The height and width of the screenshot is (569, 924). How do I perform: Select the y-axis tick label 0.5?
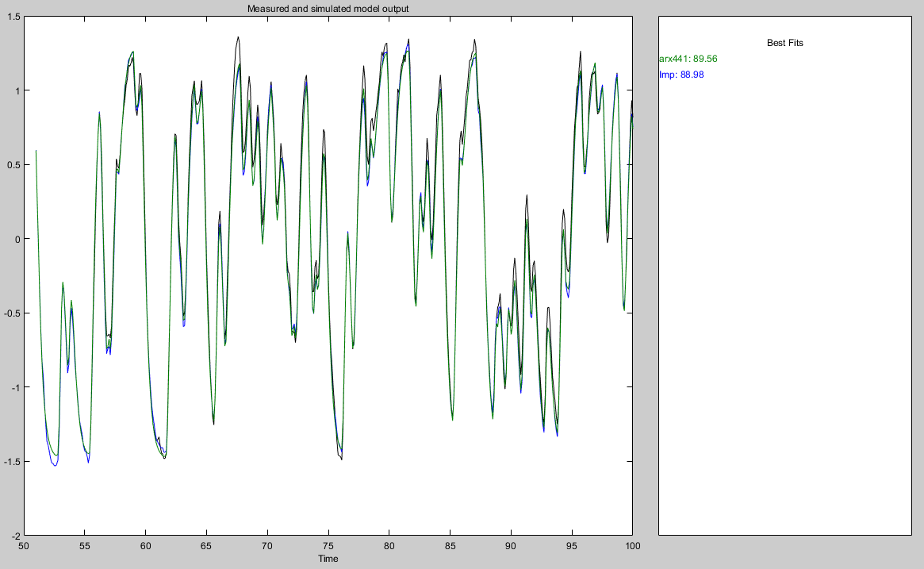coord(13,165)
